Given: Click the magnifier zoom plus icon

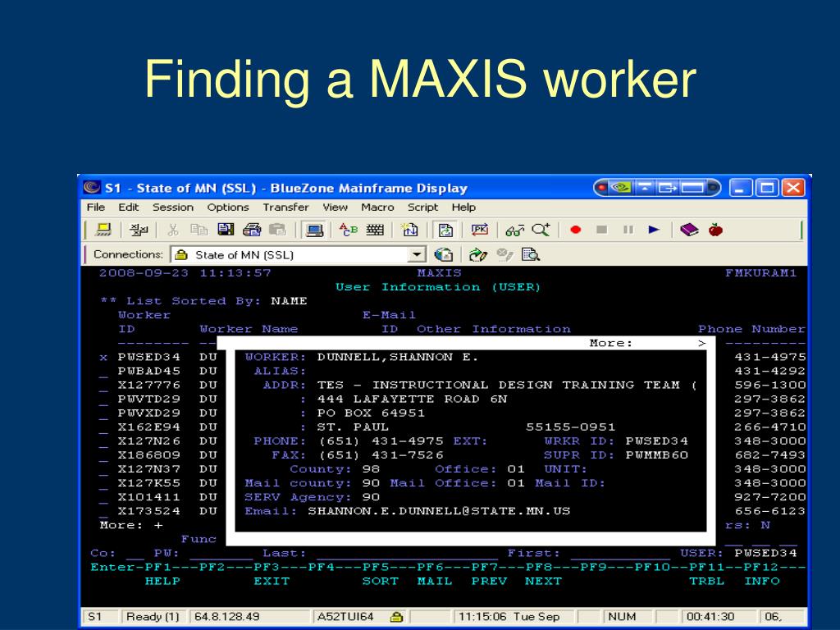Looking at the screenshot, I should (541, 230).
